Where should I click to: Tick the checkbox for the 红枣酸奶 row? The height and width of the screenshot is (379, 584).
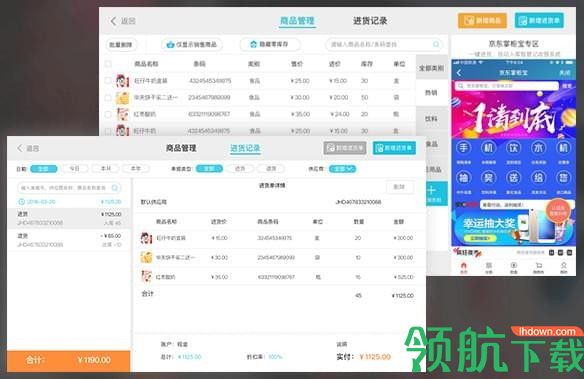tap(108, 114)
